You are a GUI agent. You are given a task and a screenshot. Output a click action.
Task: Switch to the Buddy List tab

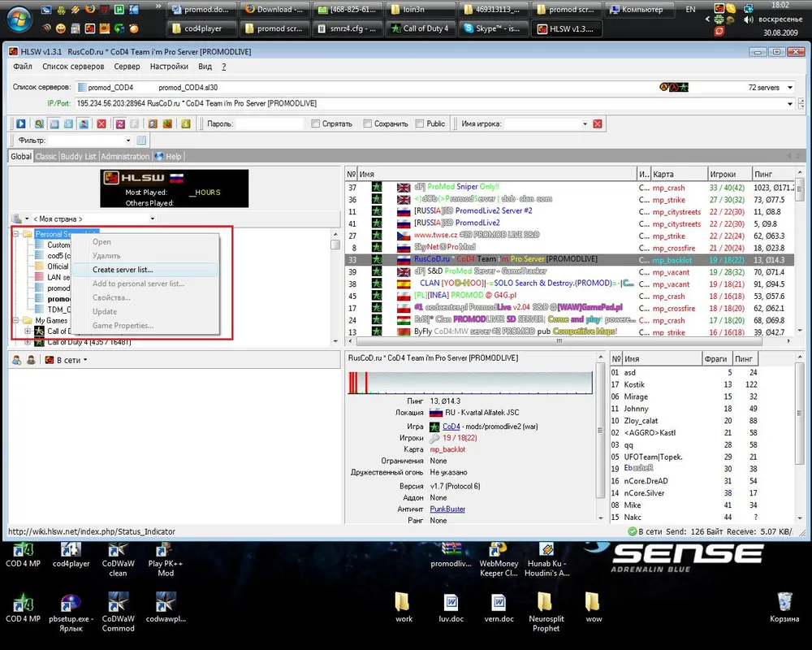coord(78,156)
